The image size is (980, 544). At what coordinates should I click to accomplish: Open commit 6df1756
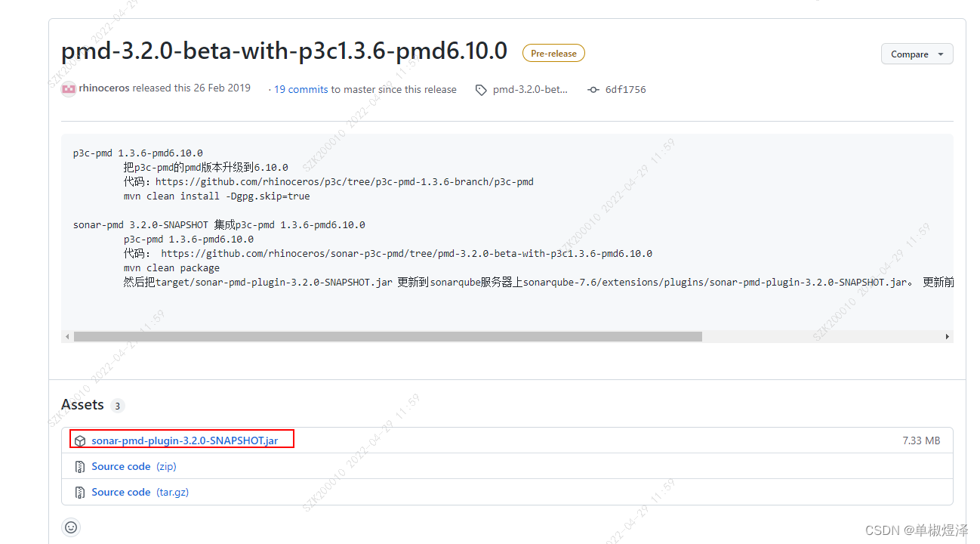pyautogui.click(x=625, y=89)
